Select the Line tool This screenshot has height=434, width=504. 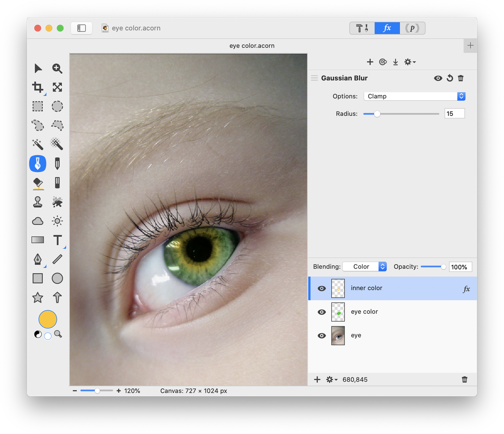tap(57, 259)
